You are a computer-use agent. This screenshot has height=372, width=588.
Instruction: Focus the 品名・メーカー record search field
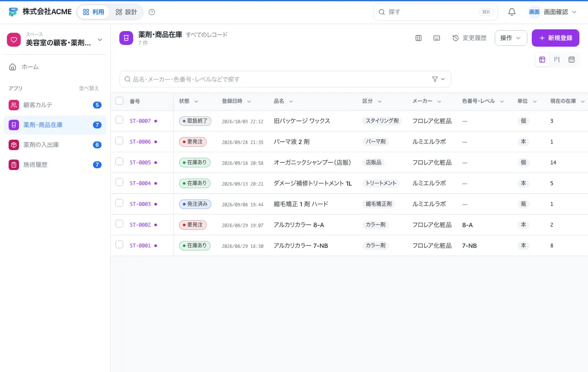coord(285,79)
